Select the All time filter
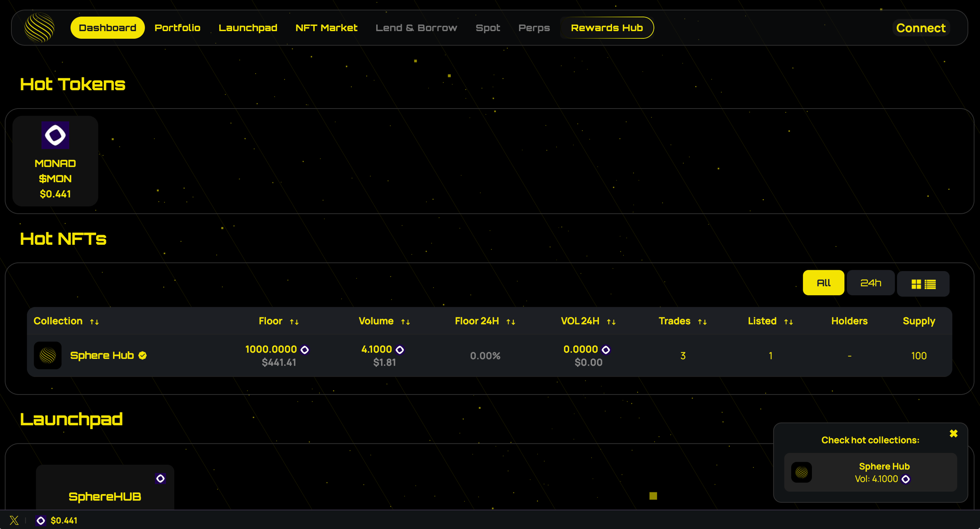 point(823,283)
